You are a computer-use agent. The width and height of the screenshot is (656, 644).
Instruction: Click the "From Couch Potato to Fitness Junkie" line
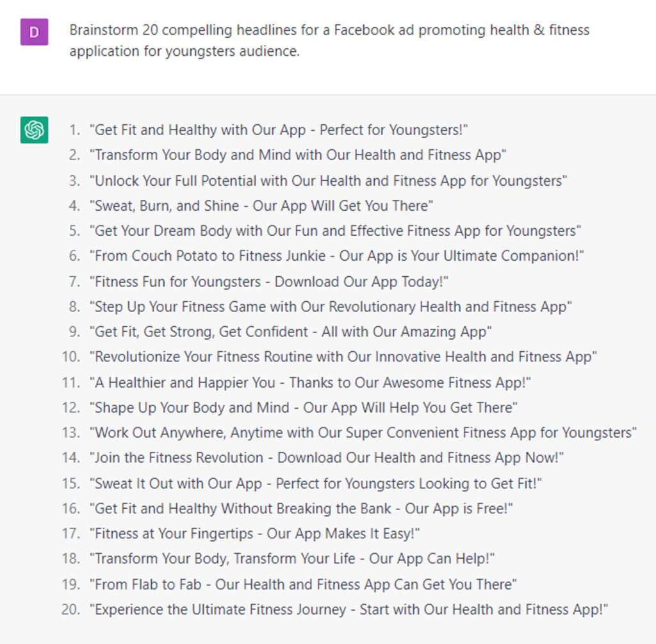coord(337,256)
